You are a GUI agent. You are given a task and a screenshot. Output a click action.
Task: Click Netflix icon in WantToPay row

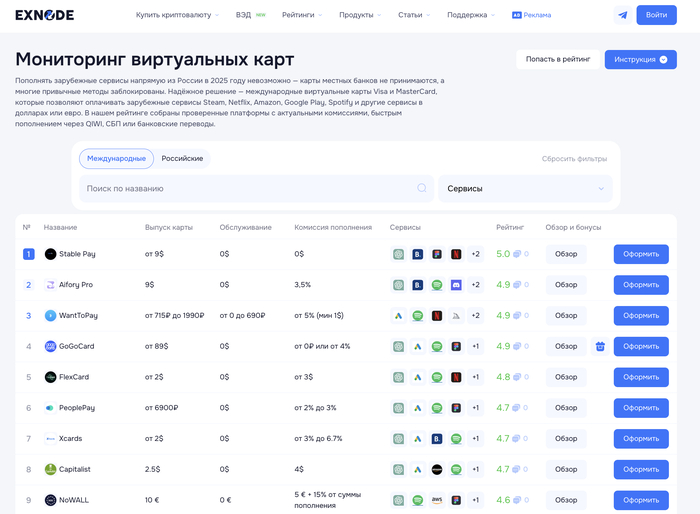point(437,316)
